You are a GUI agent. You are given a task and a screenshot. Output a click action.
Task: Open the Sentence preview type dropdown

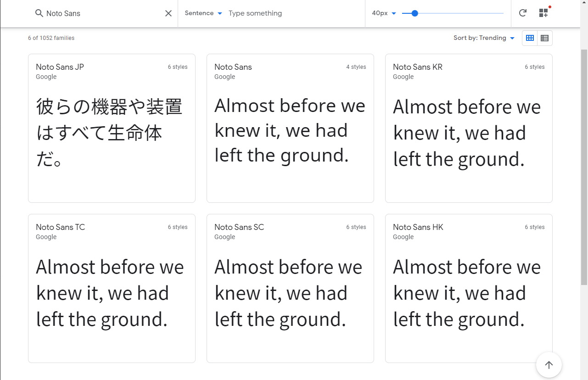click(203, 13)
